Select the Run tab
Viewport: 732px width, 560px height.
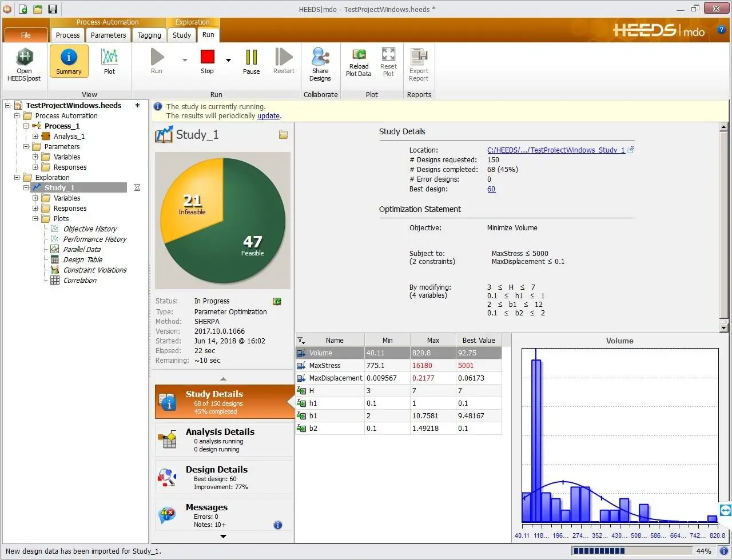tap(208, 34)
